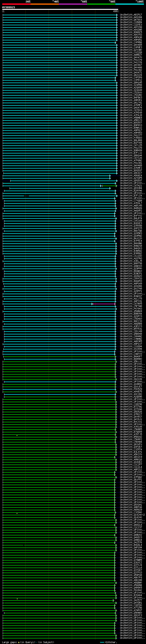
Task: Click hit label UniRef100_Q14240-2
Action: pyautogui.click(x=132, y=515)
